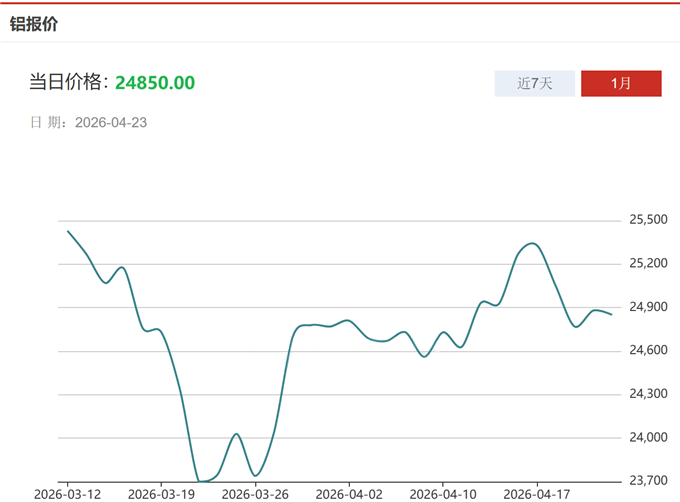Click the green price 24850.00
The width and height of the screenshot is (680, 502).
[155, 82]
